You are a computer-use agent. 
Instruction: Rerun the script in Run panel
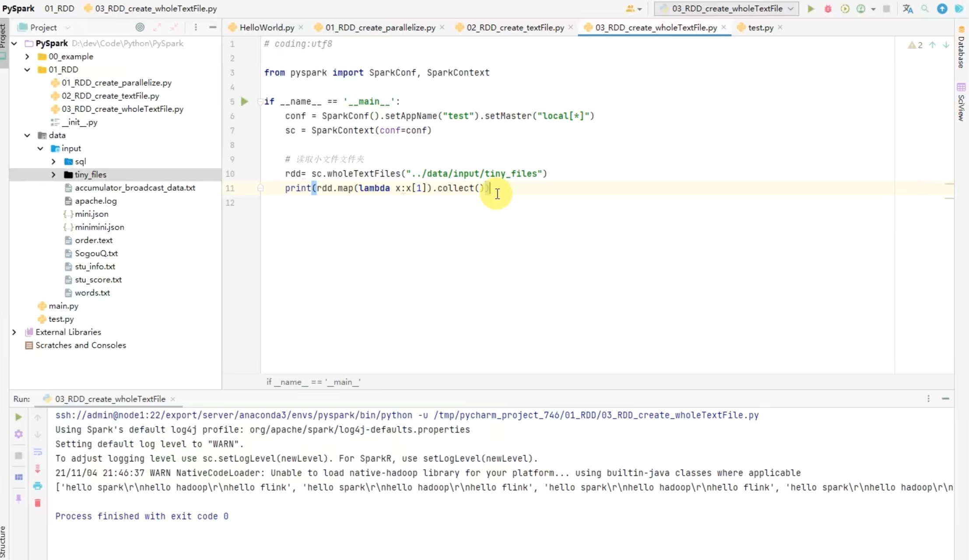coord(18,417)
